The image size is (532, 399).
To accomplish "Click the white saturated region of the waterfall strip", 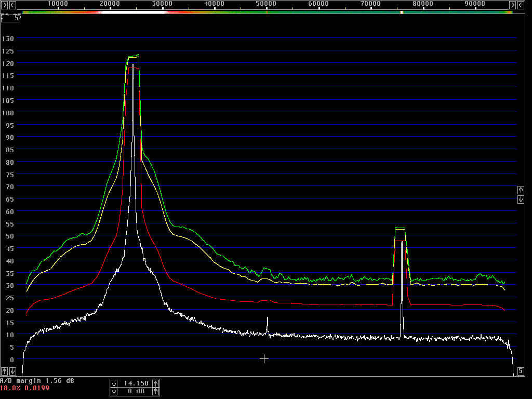I will click(x=134, y=12).
